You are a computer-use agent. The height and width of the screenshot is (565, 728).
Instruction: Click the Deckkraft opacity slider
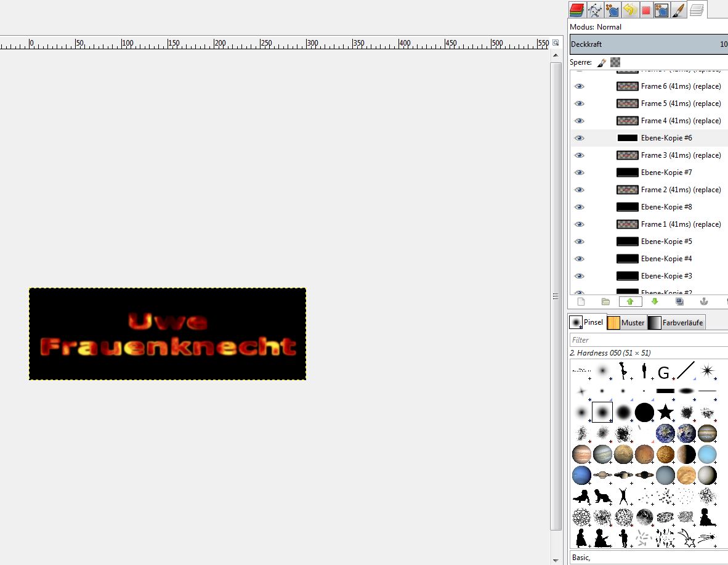(x=647, y=44)
